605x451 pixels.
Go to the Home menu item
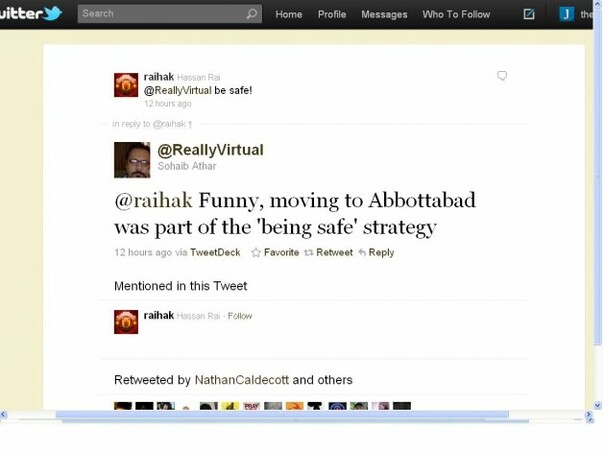pyautogui.click(x=289, y=14)
